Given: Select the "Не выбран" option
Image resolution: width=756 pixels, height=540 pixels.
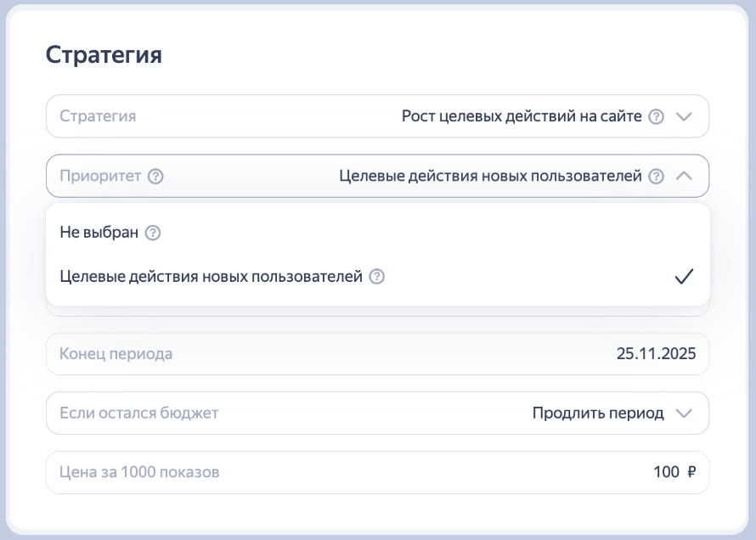Looking at the screenshot, I should [99, 233].
